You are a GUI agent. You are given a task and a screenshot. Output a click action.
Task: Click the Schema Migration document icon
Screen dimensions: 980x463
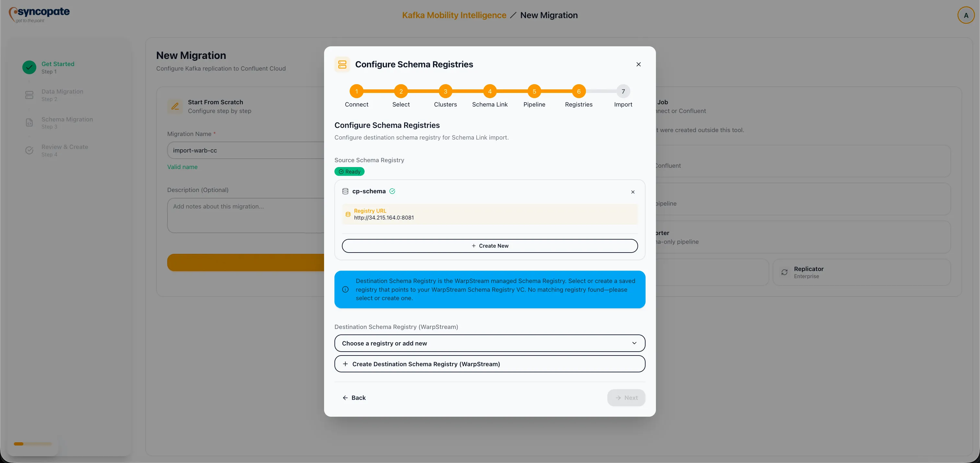[29, 122]
